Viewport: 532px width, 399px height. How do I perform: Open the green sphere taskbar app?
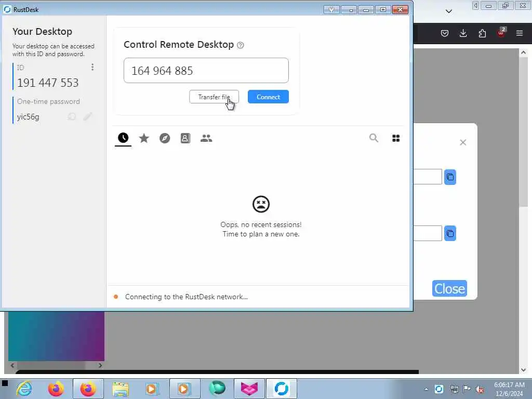click(x=217, y=389)
